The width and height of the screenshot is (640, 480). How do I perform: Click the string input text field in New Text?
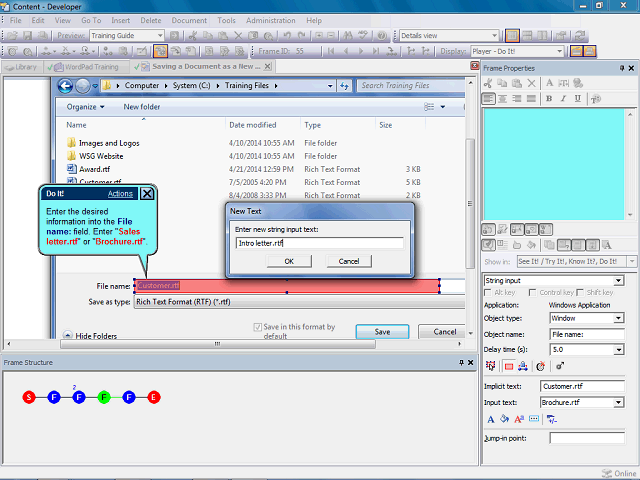(x=319, y=243)
